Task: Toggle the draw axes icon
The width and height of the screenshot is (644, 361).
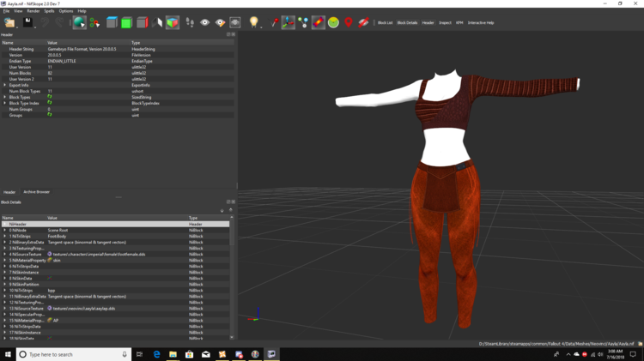Action: point(288,22)
